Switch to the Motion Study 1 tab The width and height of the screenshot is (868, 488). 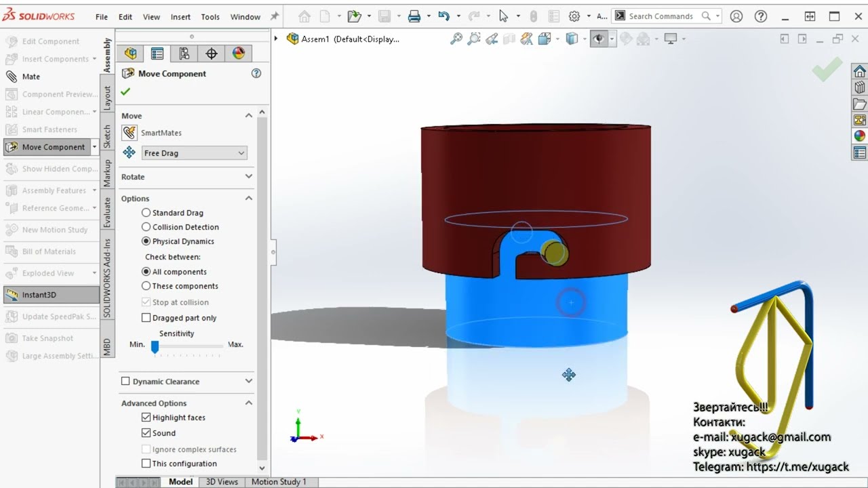point(279,482)
